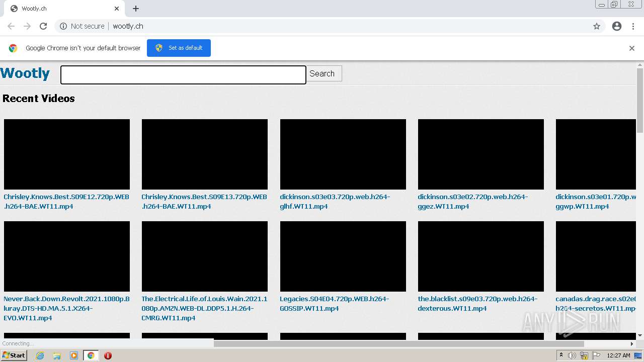This screenshot has width=644, height=362.
Task: Open the Chrome profile avatar menu
Action: (x=617, y=26)
